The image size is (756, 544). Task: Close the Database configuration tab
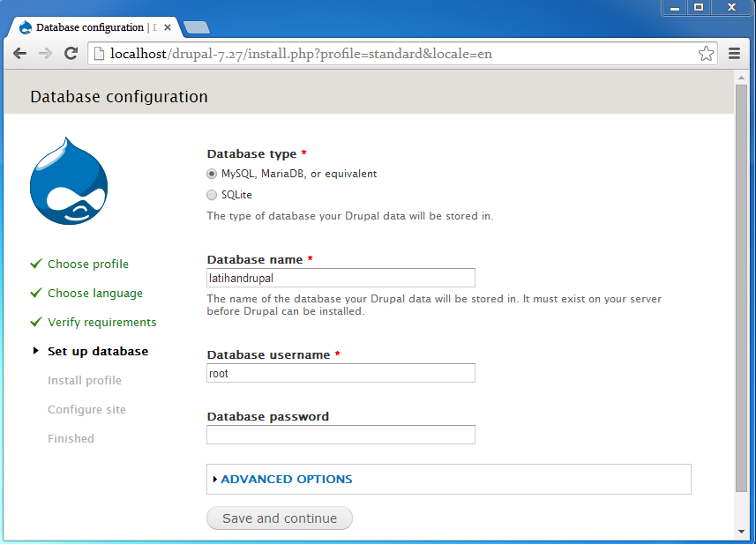(168, 27)
